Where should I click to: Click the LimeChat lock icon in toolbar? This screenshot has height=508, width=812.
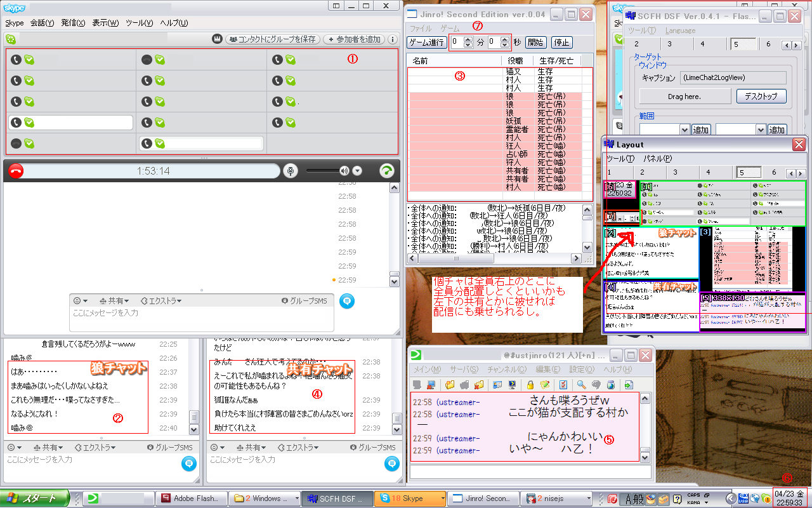(x=530, y=385)
